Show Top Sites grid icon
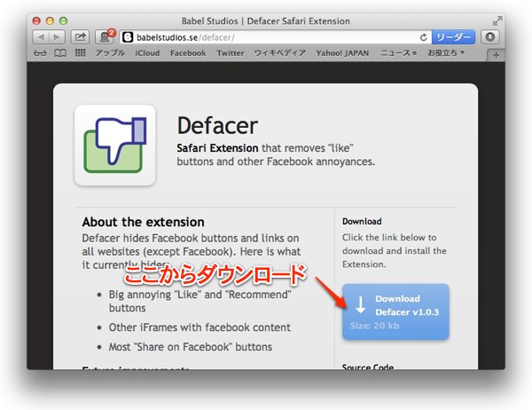Screen dimensions: 532x410 (x=80, y=52)
